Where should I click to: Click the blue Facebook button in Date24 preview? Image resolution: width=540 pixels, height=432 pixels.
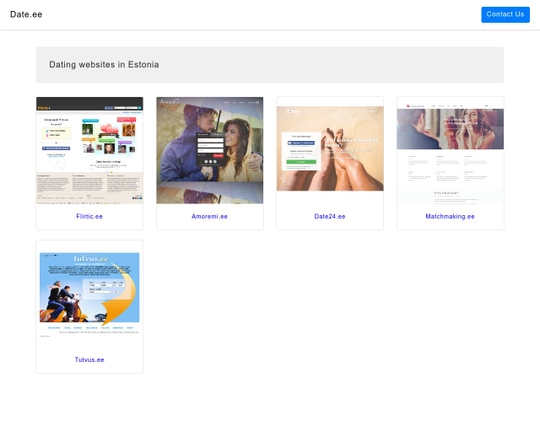tap(301, 143)
